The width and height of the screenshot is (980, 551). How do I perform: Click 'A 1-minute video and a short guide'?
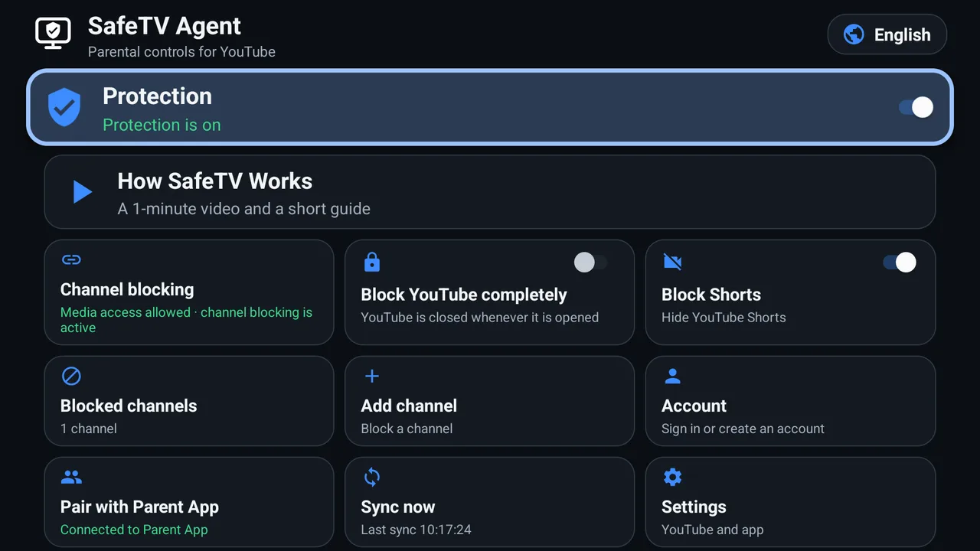coord(243,208)
